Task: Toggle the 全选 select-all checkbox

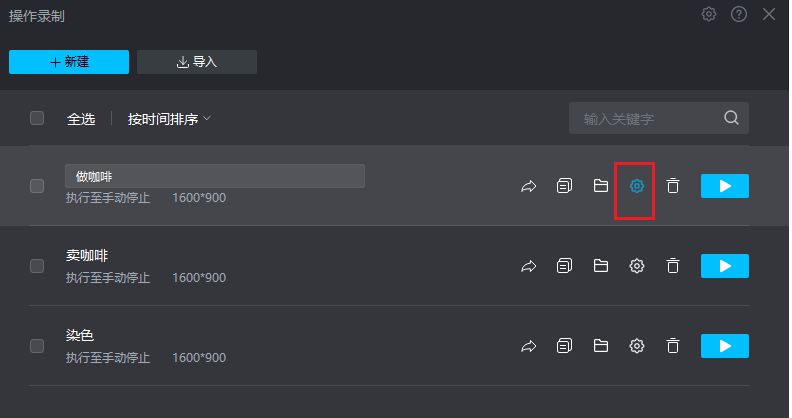Action: point(37,118)
